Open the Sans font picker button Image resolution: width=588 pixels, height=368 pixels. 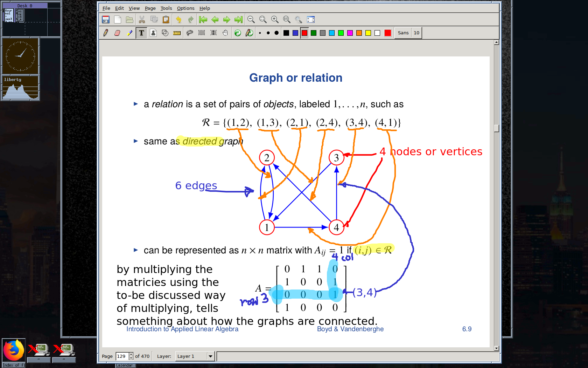coord(403,33)
